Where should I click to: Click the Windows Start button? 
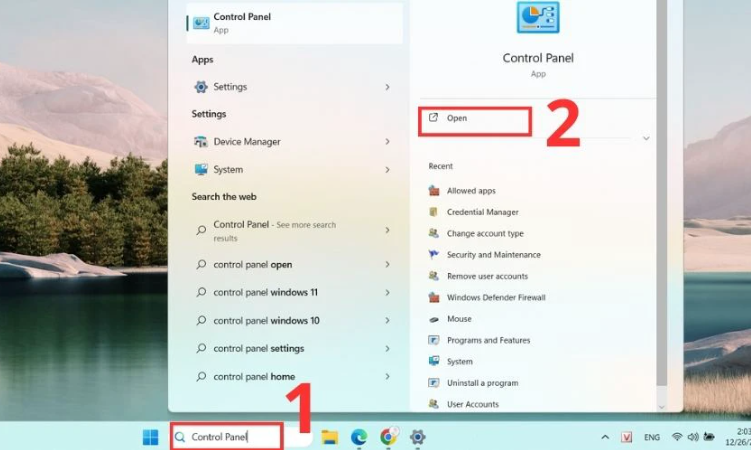pos(150,437)
